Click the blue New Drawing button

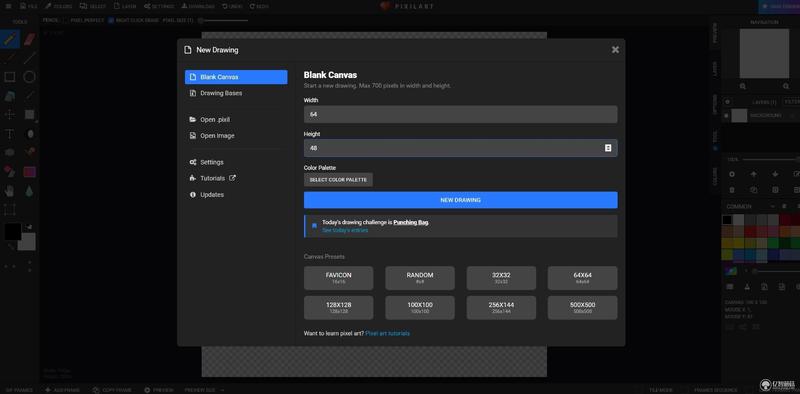pos(460,200)
